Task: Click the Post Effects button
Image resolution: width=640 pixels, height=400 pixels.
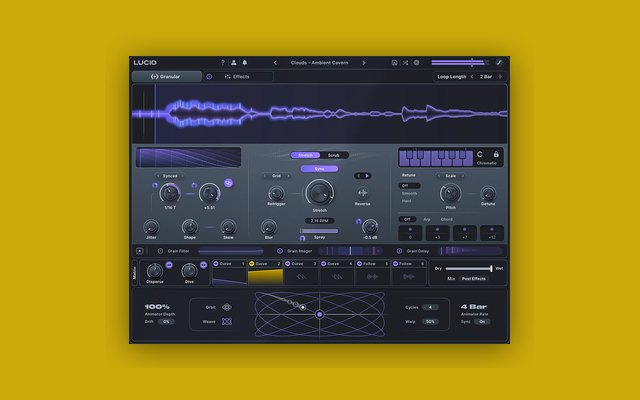Action: pos(473,279)
